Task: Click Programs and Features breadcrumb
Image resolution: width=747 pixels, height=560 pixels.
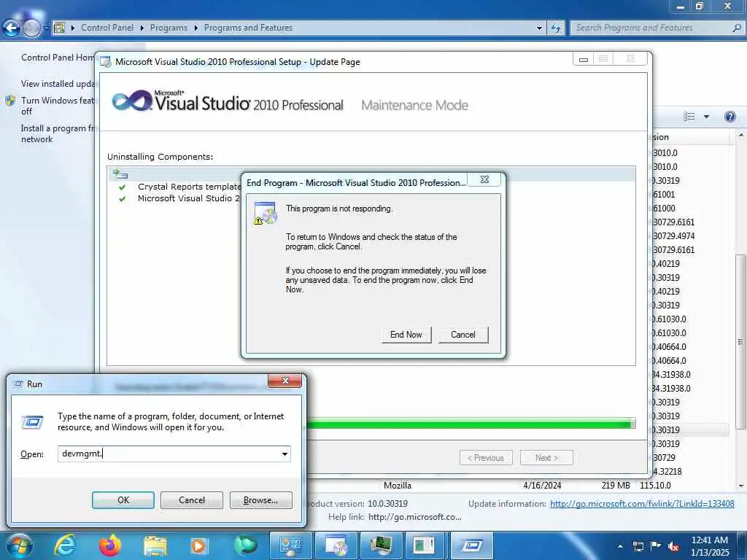Action: [x=248, y=28]
